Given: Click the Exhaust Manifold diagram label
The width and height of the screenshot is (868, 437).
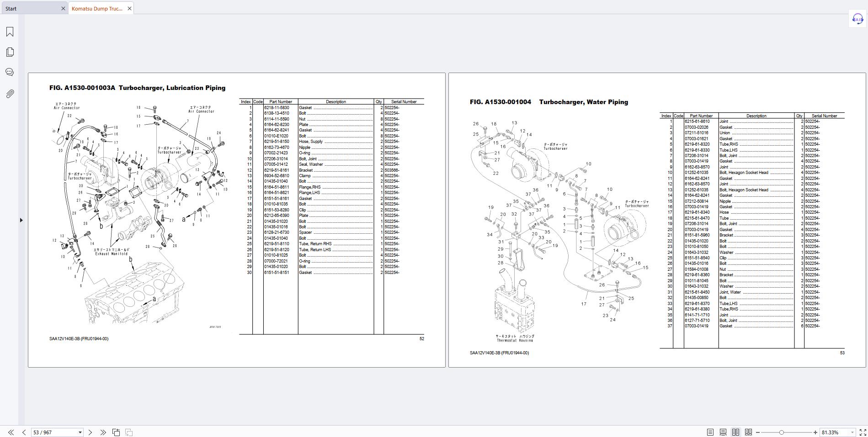Looking at the screenshot, I should (x=112, y=252).
